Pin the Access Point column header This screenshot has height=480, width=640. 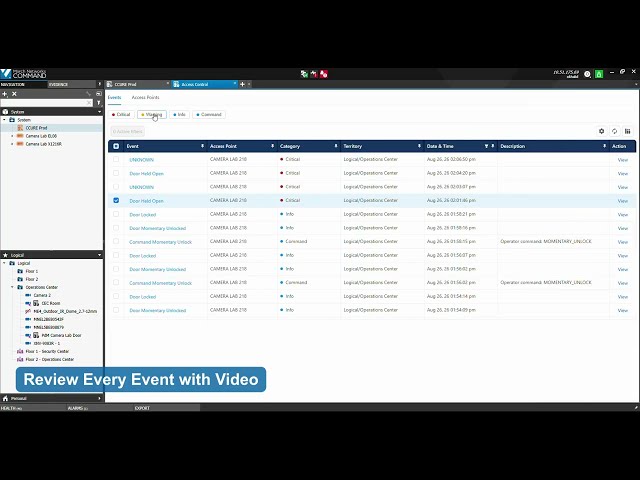272,146
